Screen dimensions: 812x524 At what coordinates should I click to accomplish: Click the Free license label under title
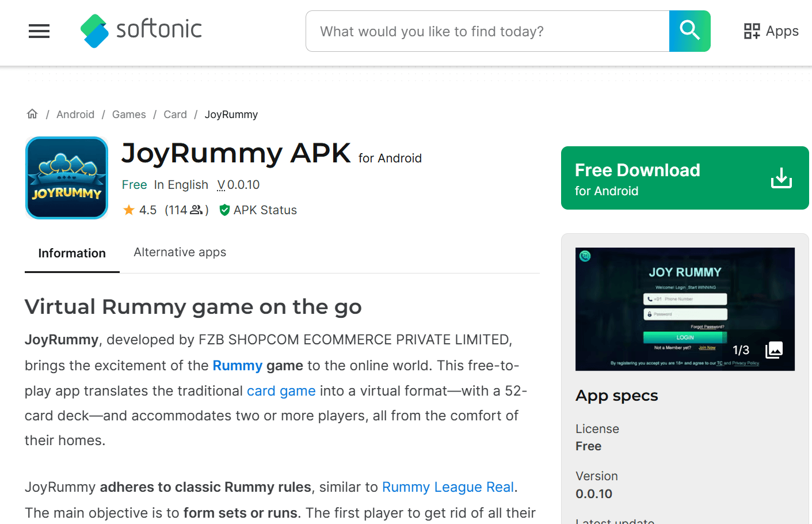(135, 185)
